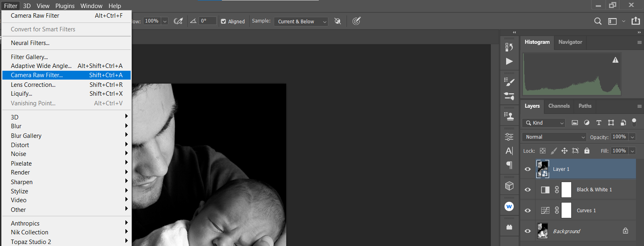Open the Normal blend mode dropdown
Image resolution: width=644 pixels, height=246 pixels.
[554, 137]
